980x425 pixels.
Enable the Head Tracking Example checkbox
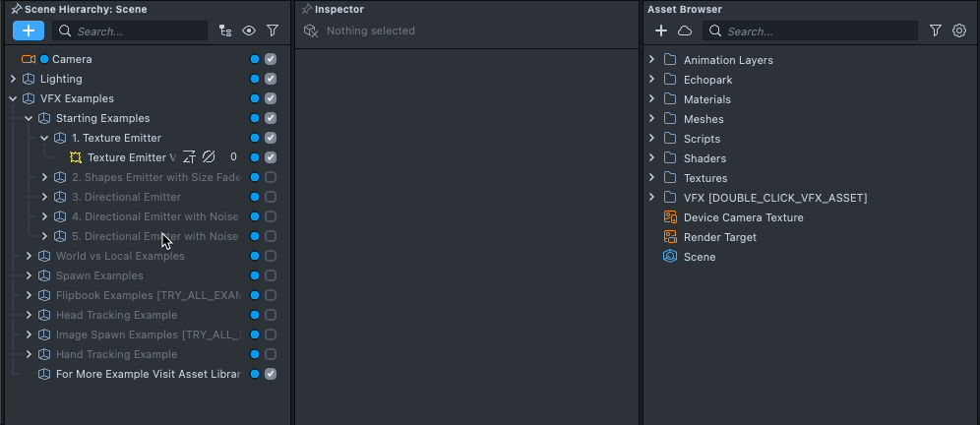[270, 315]
